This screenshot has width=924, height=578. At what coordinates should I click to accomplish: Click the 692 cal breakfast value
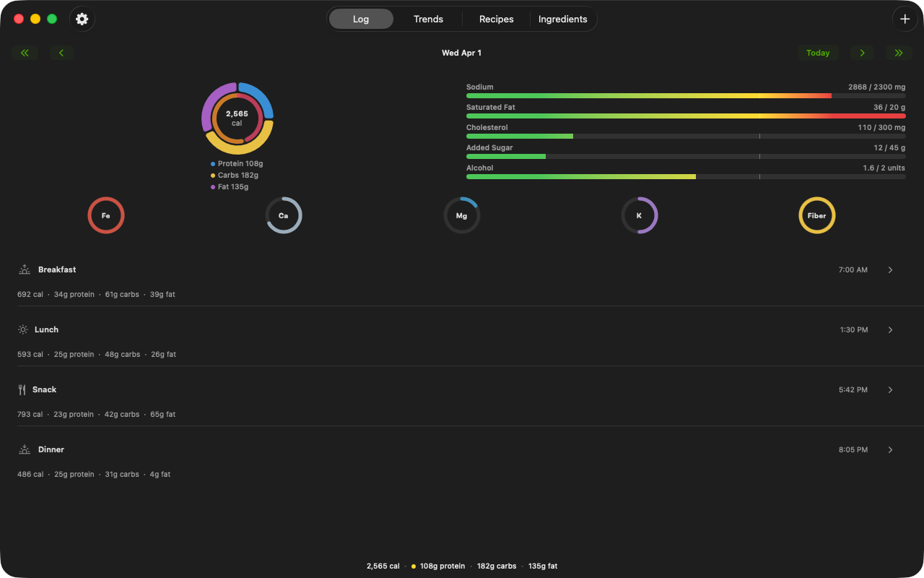click(x=30, y=295)
